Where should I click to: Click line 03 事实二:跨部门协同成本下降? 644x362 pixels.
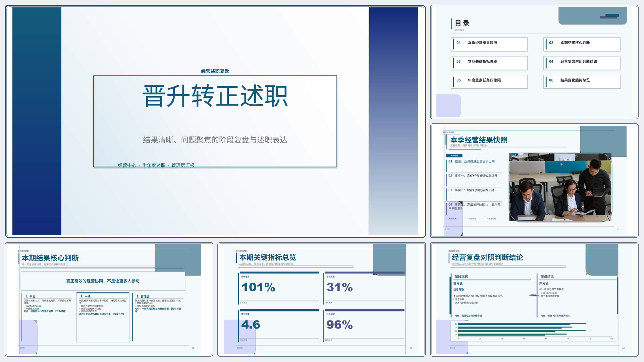471,190
